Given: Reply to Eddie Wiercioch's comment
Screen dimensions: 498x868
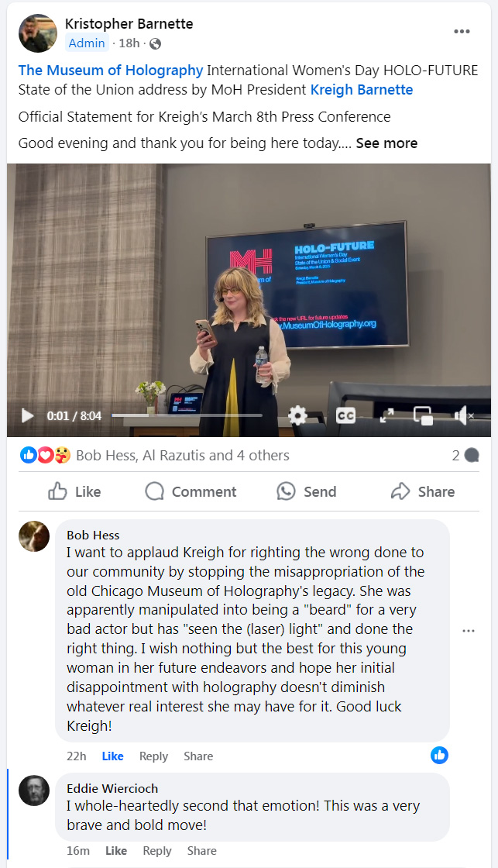Looking at the screenshot, I should pyautogui.click(x=156, y=851).
